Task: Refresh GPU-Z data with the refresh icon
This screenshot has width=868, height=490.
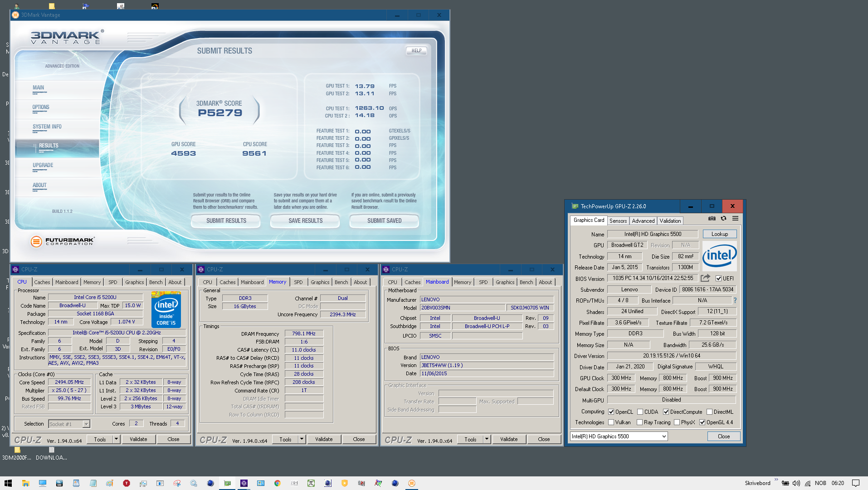Action: click(724, 219)
